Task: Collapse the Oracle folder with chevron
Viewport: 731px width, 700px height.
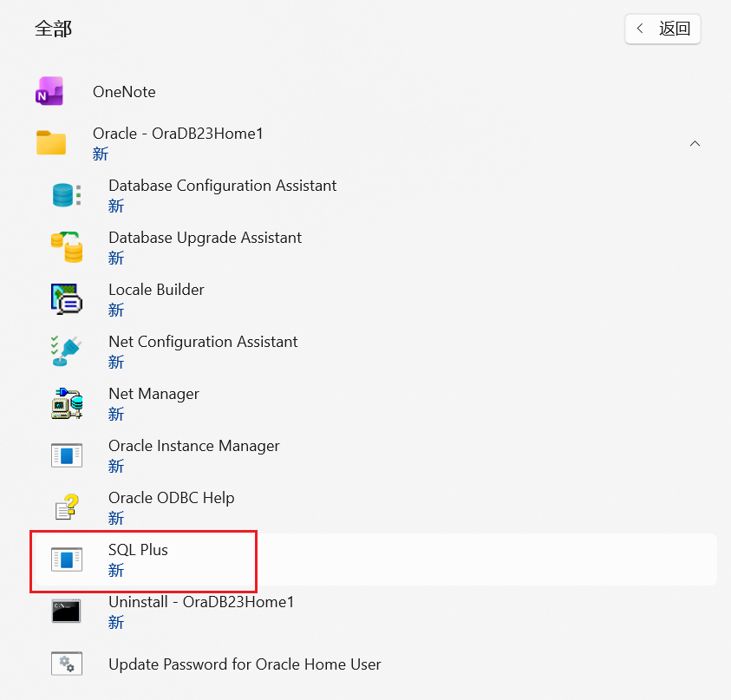Action: 695,143
